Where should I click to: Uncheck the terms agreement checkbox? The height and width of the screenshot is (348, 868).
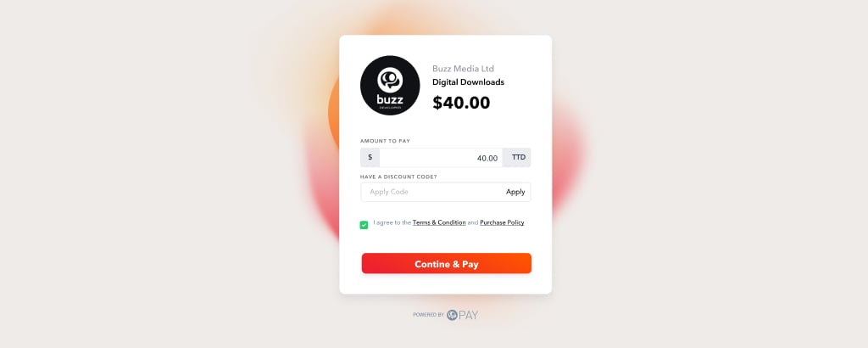[x=364, y=225]
